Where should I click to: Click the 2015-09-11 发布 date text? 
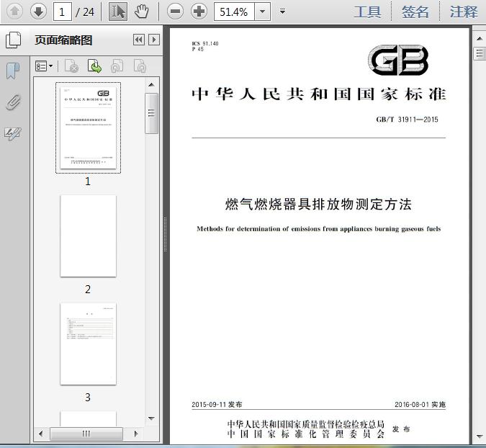[217, 404]
